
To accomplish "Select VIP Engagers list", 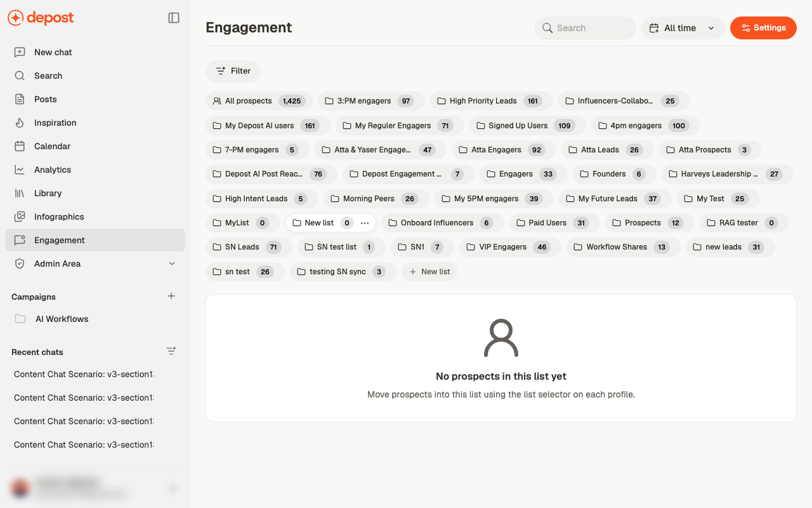I will pos(511,247).
